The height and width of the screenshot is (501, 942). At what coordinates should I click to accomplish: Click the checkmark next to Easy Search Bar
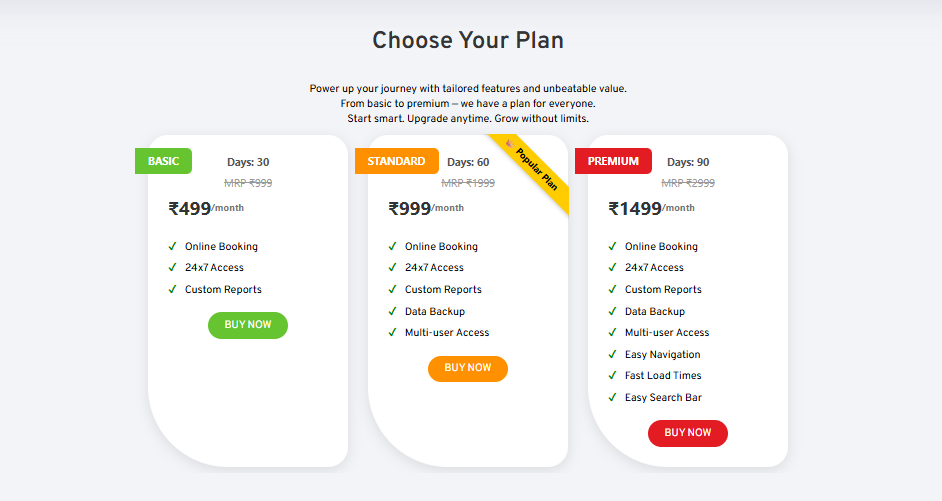click(613, 398)
